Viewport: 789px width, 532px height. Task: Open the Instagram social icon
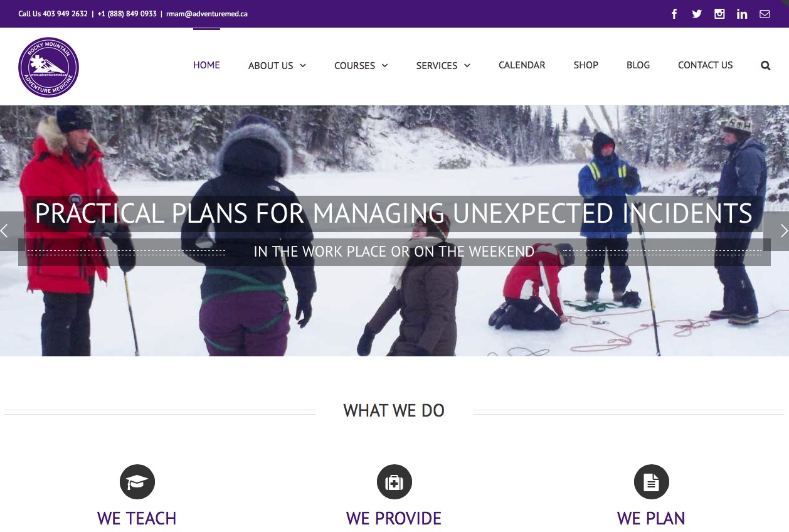click(719, 14)
